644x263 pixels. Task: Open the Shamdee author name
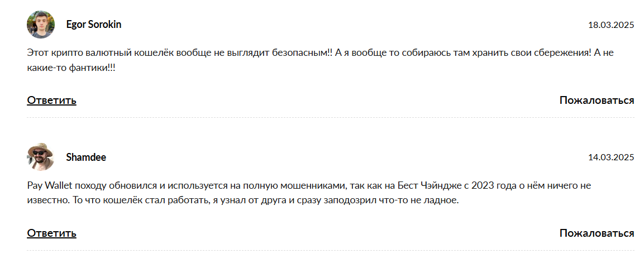pyautogui.click(x=86, y=157)
